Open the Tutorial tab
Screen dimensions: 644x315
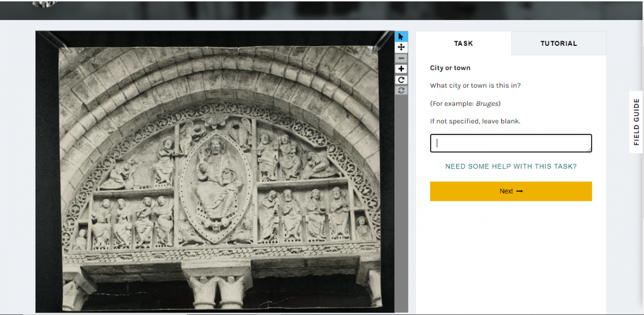558,43
